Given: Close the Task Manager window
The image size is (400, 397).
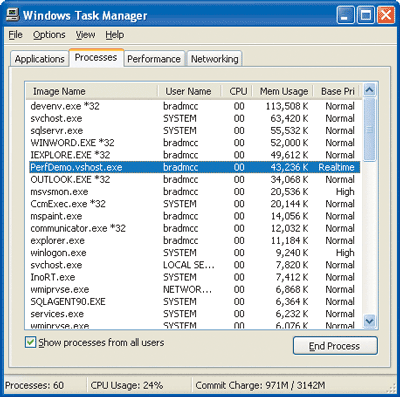Looking at the screenshot, I should 386,15.
